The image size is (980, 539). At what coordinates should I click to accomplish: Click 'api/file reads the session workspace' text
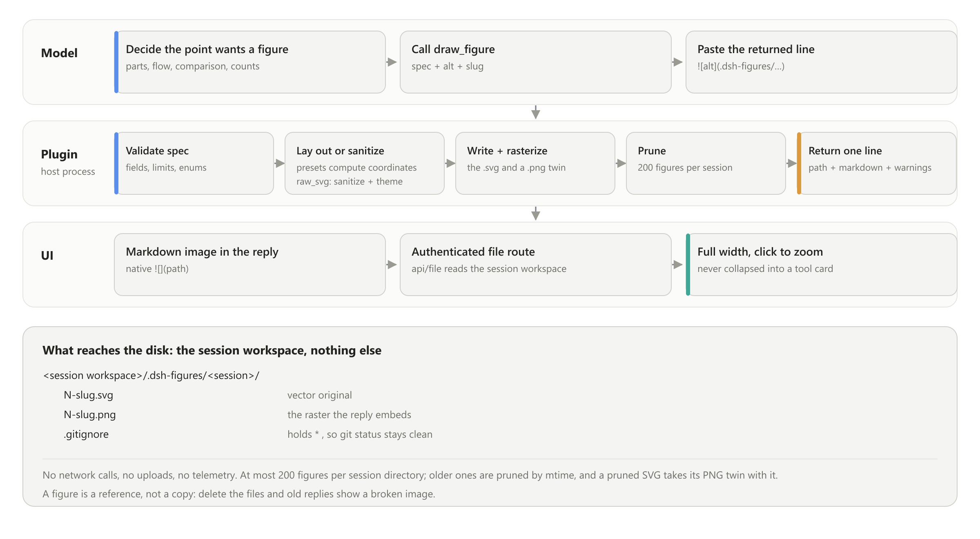pyautogui.click(x=489, y=269)
